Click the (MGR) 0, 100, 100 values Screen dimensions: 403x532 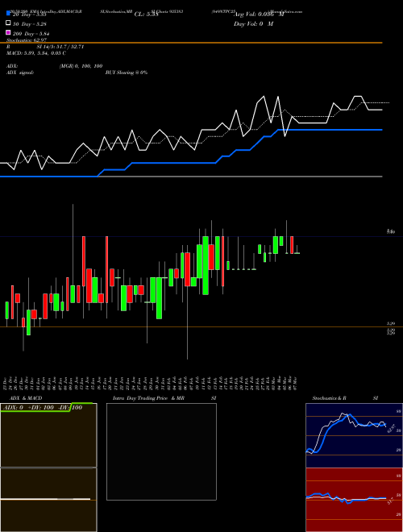pos(81,66)
